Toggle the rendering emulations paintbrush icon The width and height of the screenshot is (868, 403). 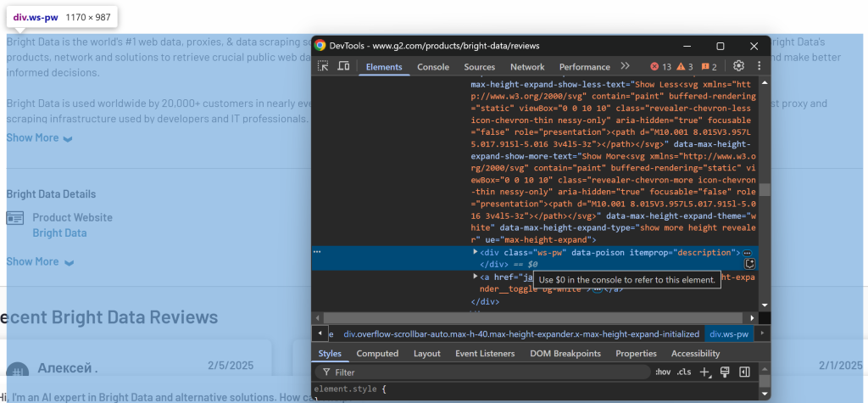[x=725, y=372]
